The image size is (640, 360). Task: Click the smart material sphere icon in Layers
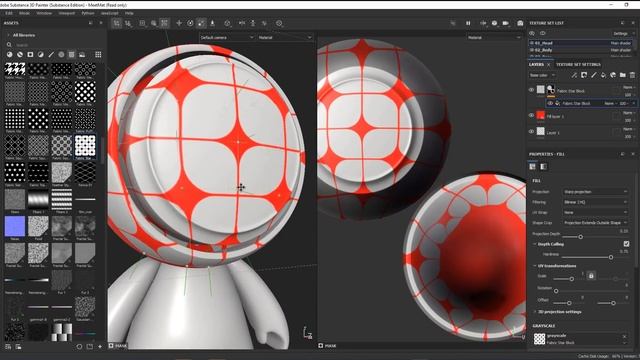pos(613,75)
